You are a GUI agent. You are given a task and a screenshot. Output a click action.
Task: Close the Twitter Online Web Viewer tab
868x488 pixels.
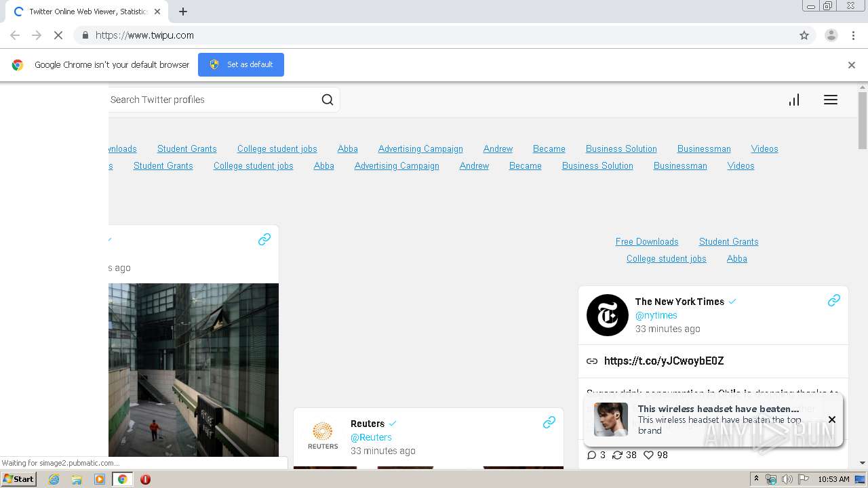click(157, 12)
